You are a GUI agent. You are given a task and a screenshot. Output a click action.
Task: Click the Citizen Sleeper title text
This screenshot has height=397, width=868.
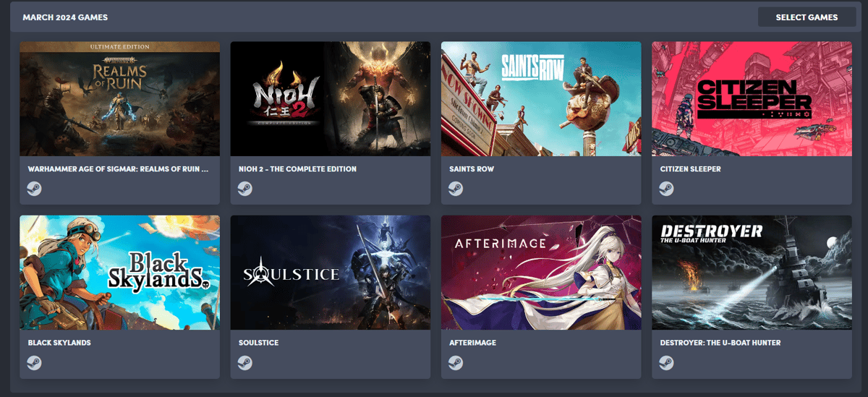click(690, 169)
